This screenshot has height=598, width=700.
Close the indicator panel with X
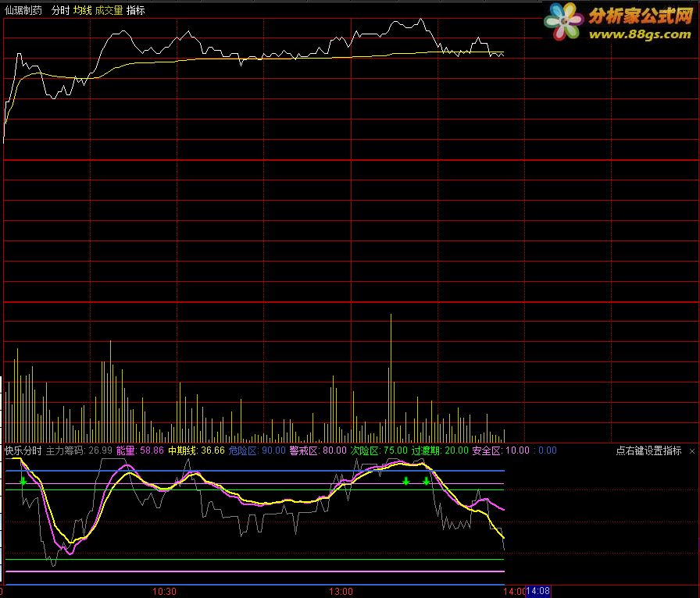[692, 451]
